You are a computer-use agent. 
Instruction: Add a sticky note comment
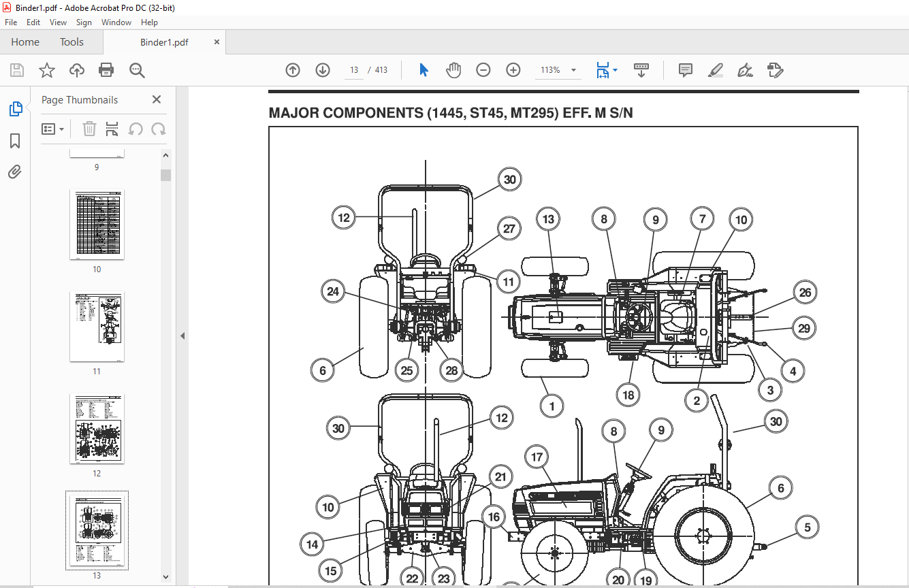686,70
